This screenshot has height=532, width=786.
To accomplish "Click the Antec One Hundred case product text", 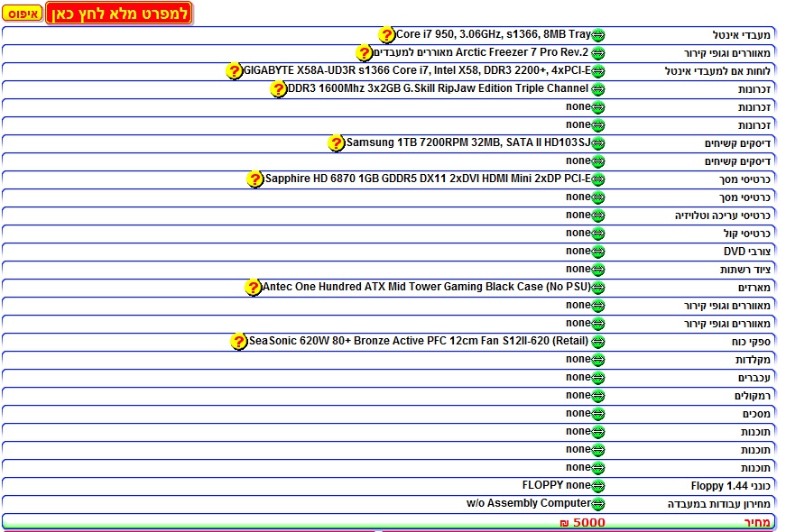I will (x=426, y=287).
